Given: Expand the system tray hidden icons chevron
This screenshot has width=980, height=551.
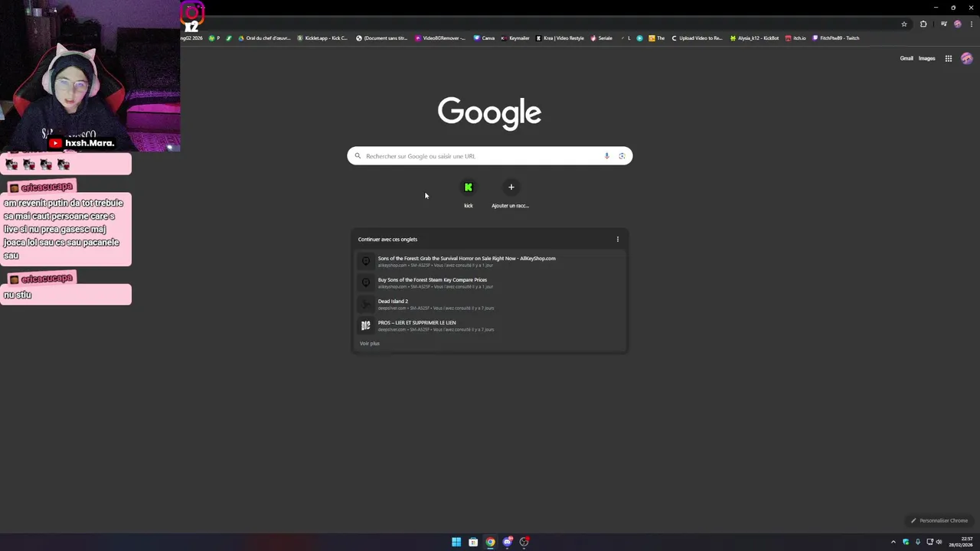Looking at the screenshot, I should pyautogui.click(x=893, y=542).
